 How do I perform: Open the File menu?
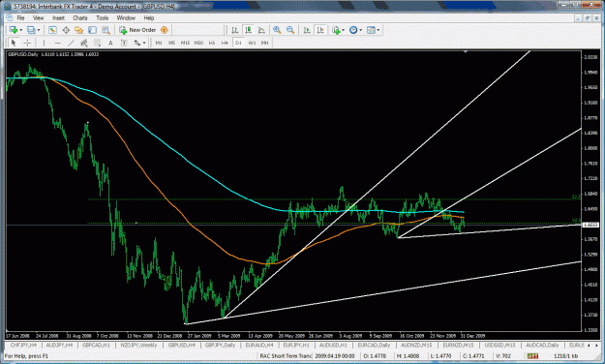coord(20,18)
